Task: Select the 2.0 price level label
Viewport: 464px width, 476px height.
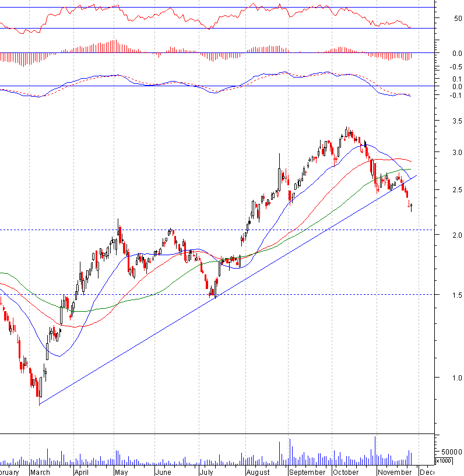Action: point(457,235)
